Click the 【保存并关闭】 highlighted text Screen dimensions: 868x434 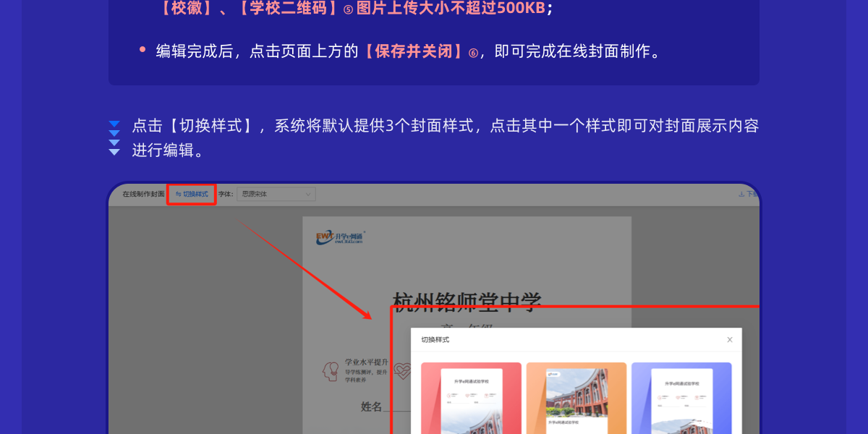click(x=414, y=51)
